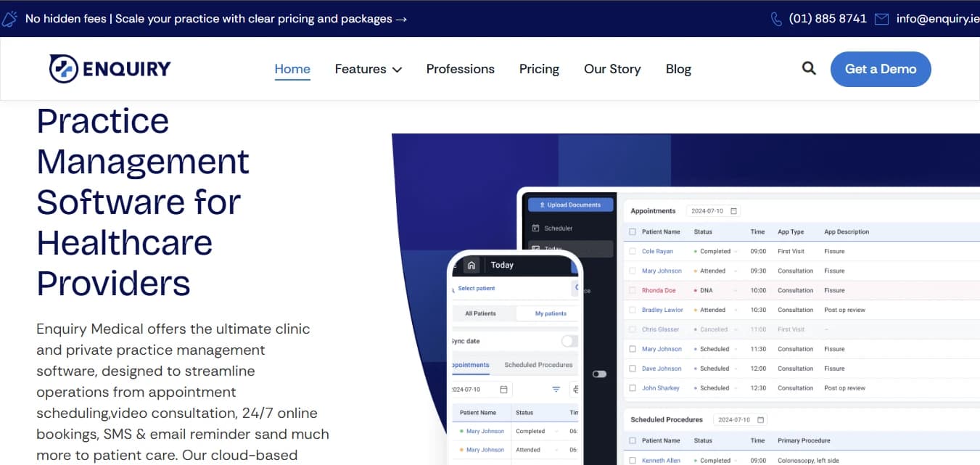
Task: Click the phone icon in top bar
Action: point(776,19)
